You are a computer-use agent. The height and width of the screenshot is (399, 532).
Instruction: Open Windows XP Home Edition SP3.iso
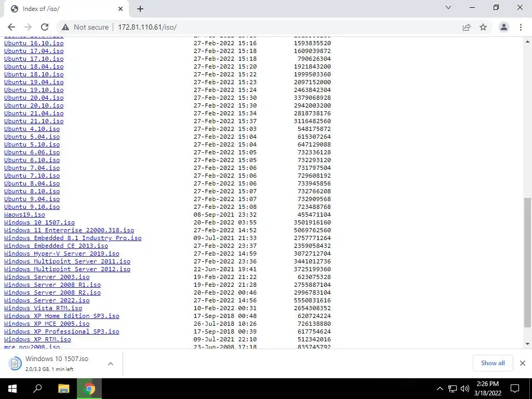coord(61,316)
